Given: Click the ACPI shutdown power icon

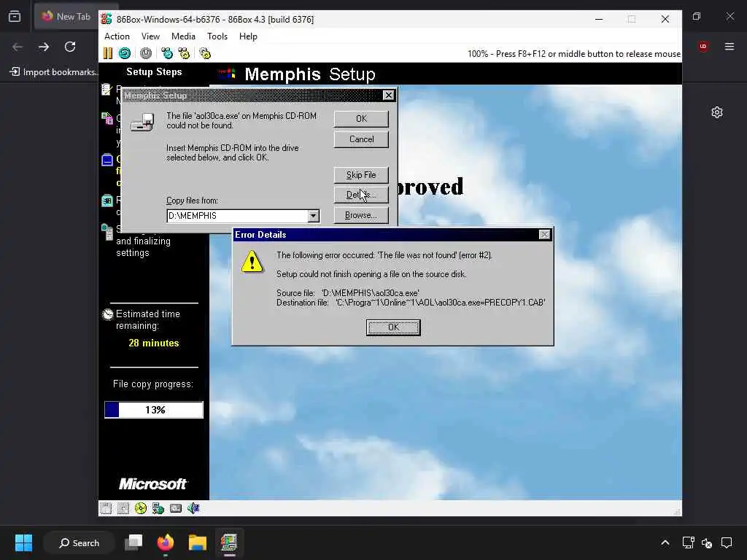Looking at the screenshot, I should pyautogui.click(x=146, y=53).
